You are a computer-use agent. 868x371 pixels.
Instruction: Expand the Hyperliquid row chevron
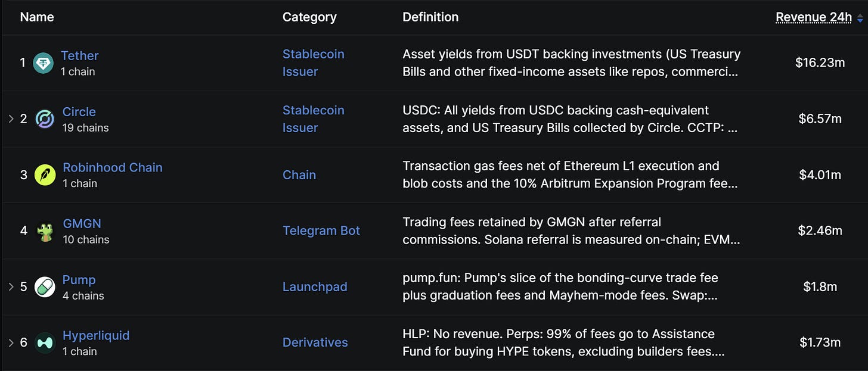pos(11,343)
